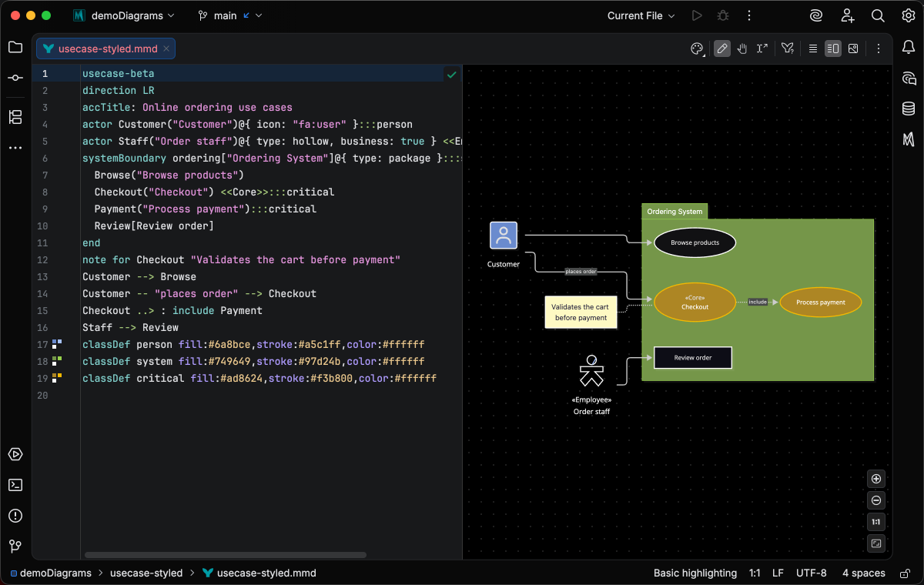This screenshot has width=924, height=585.
Task: Switch to editor-only view
Action: [812, 48]
